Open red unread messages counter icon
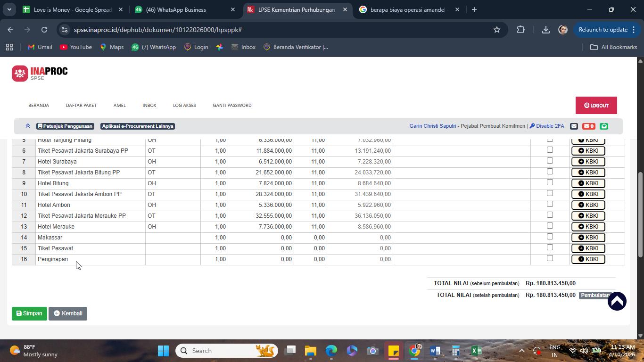Image resolution: width=644 pixels, height=362 pixels. click(x=588, y=126)
